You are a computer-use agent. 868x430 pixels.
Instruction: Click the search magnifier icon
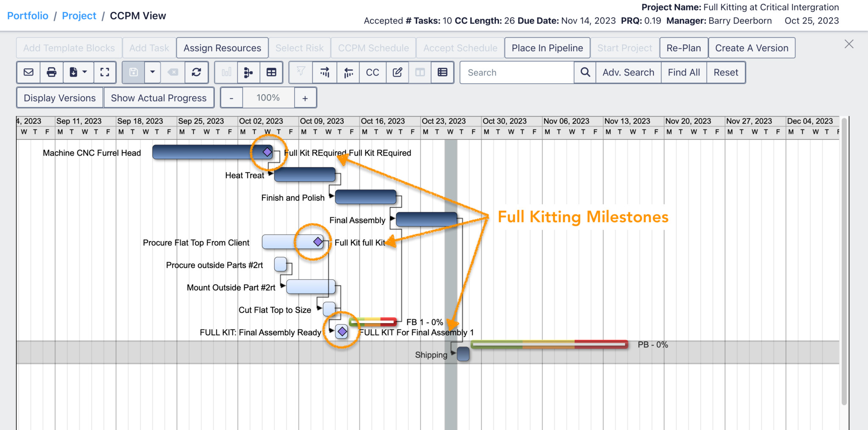[x=585, y=73]
